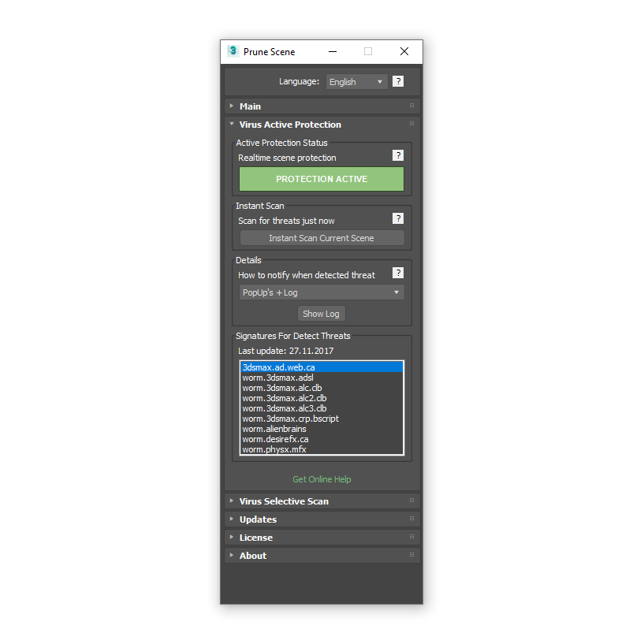Open help for Realtime scene protection
The width and height of the screenshot is (644, 644).
click(398, 155)
